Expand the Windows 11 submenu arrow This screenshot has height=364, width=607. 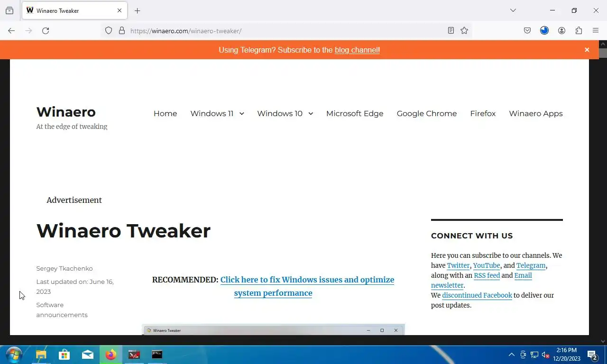tap(241, 114)
